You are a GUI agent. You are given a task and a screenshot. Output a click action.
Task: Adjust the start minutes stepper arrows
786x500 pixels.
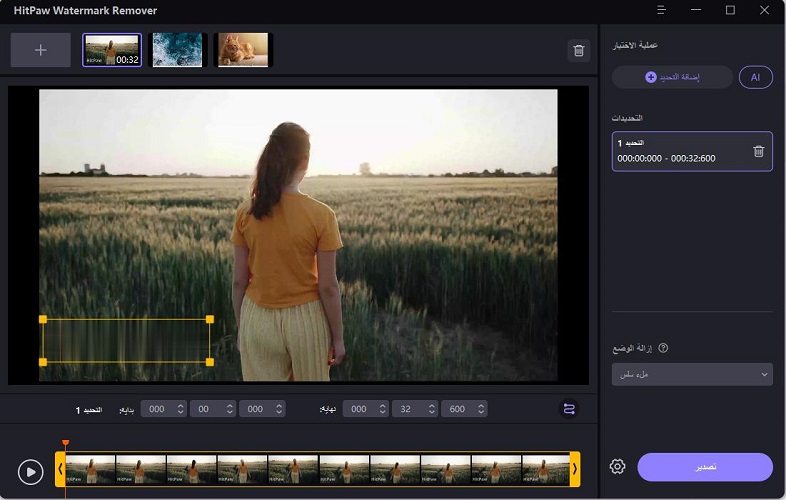(x=180, y=409)
